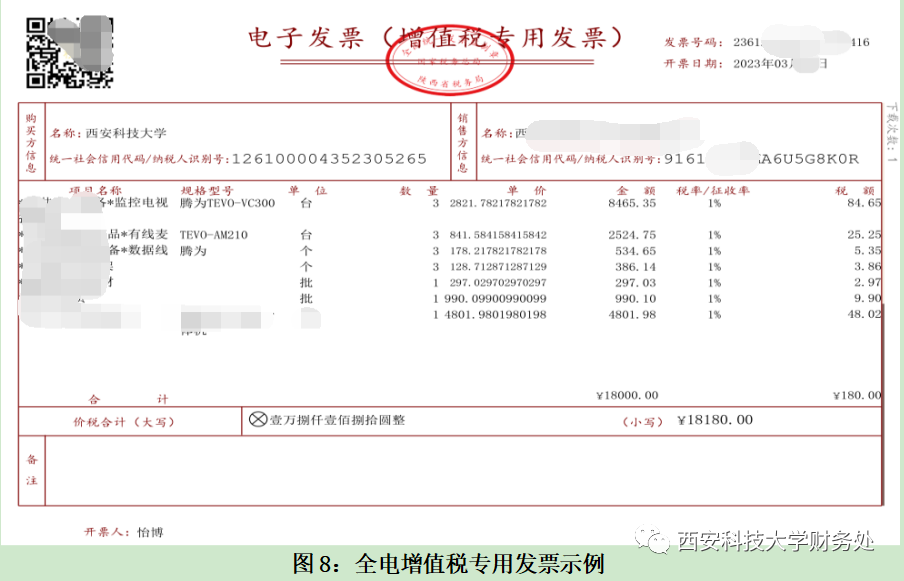Click the "销售方信息" vertical label
904x581 pixels.
click(x=462, y=142)
